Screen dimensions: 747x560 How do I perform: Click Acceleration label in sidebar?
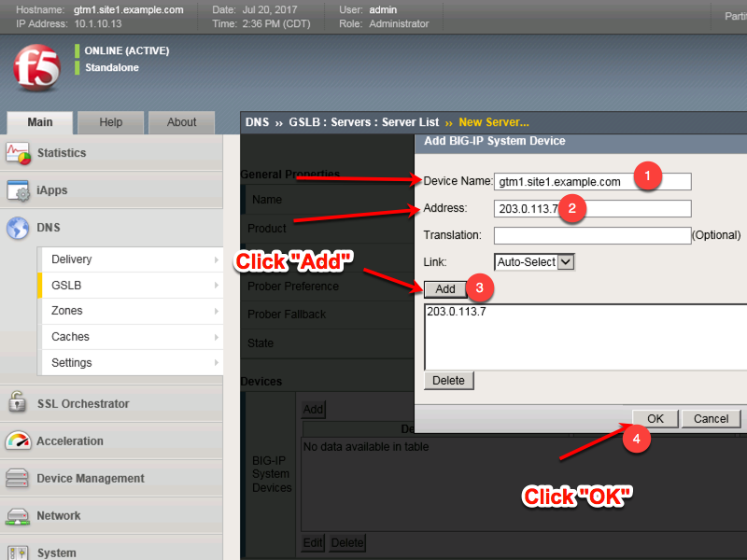coord(70,441)
